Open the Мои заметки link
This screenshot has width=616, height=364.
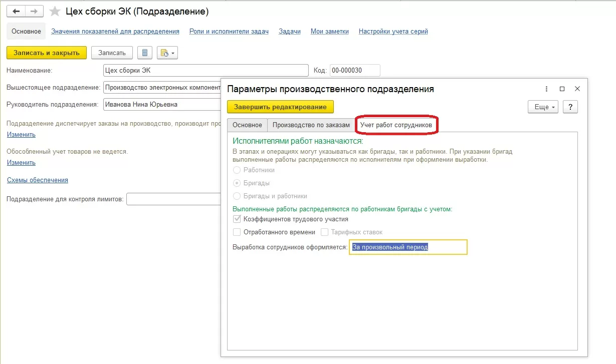[x=330, y=31]
